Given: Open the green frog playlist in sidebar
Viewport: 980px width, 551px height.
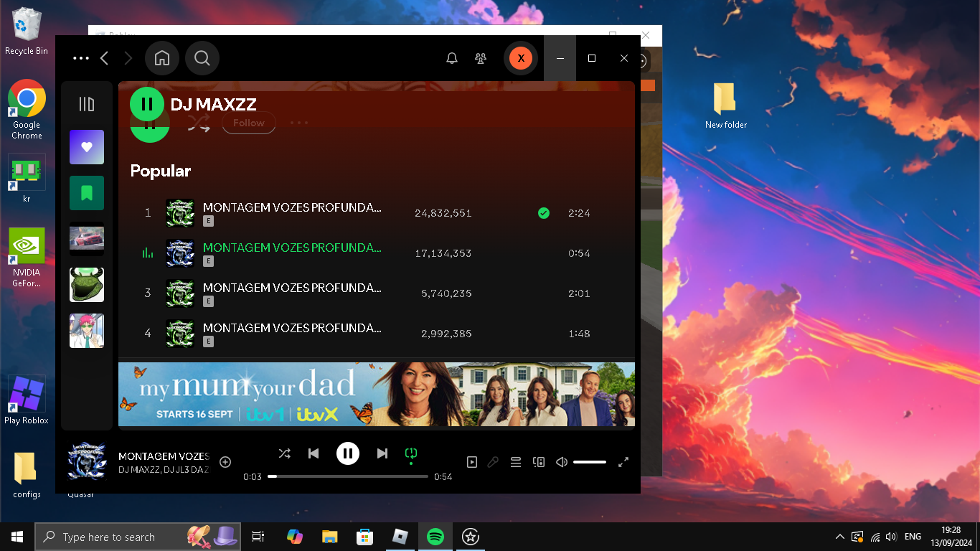Looking at the screenshot, I should tap(87, 285).
